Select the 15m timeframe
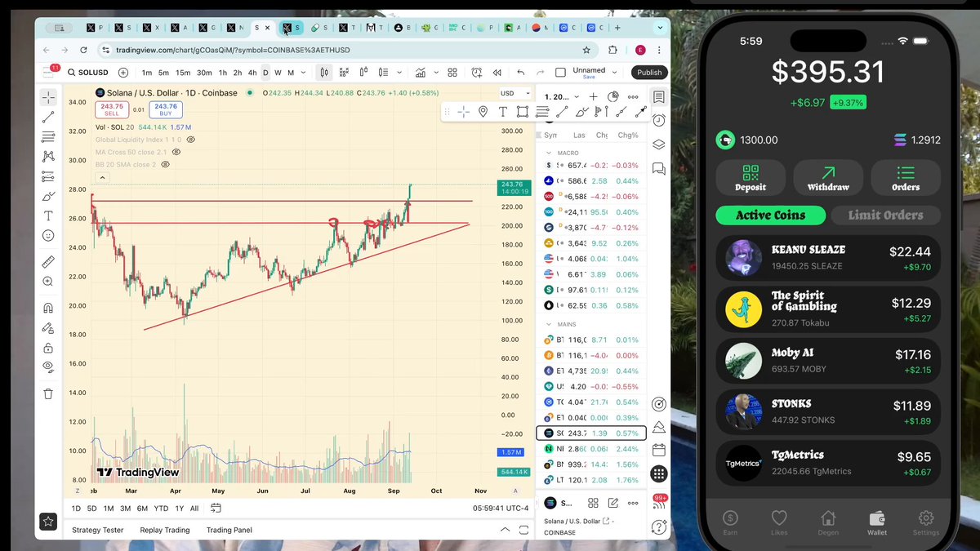980x551 pixels. tap(183, 73)
